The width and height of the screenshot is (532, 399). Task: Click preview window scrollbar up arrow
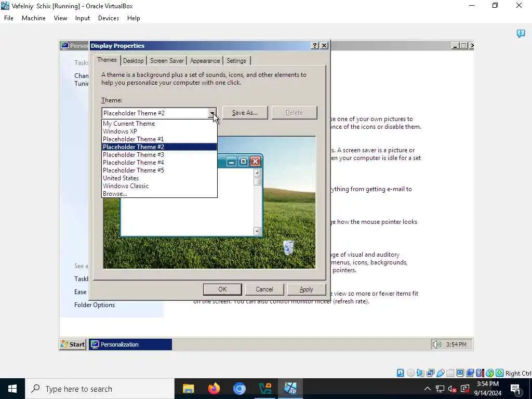pos(257,174)
